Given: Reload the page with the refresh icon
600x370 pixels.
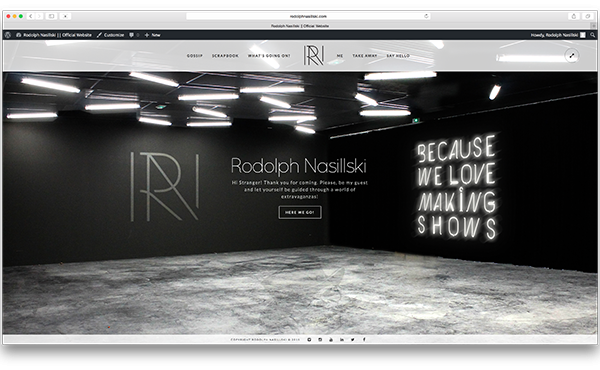Looking at the screenshot, I should pyautogui.click(x=426, y=16).
